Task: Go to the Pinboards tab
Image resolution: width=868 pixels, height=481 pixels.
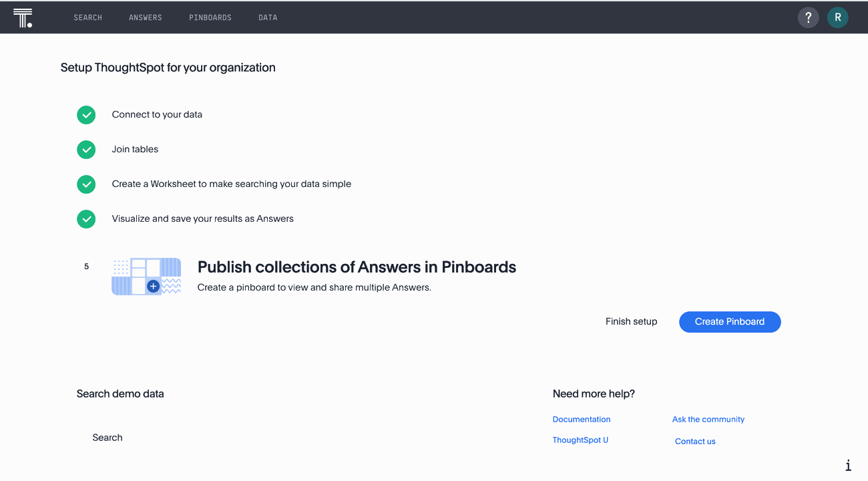Action: 210,18
